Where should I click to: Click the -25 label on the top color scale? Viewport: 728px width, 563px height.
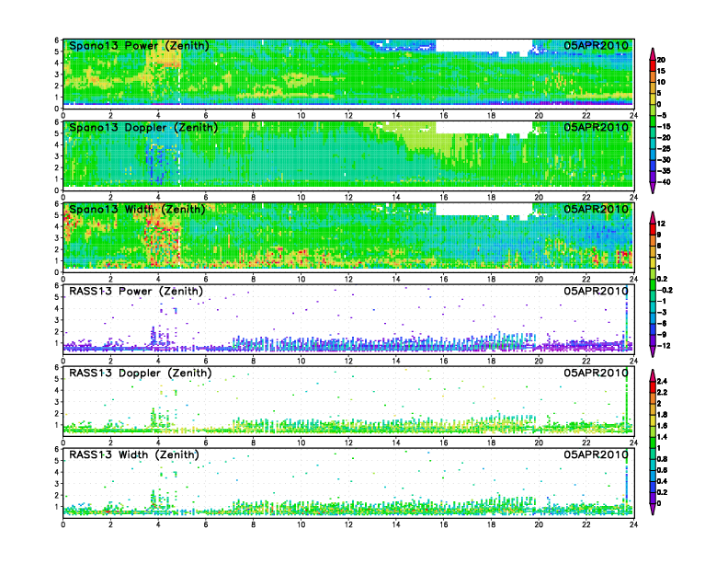pos(664,149)
